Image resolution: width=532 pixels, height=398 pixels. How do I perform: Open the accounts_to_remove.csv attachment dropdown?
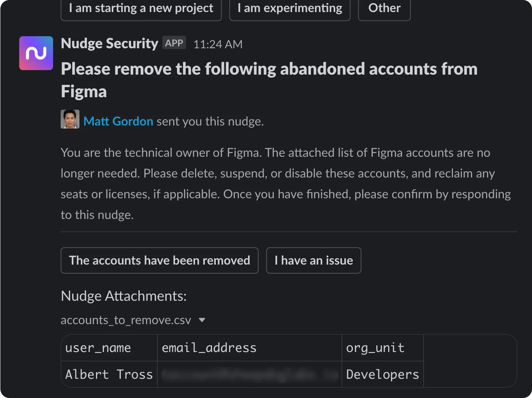click(202, 320)
